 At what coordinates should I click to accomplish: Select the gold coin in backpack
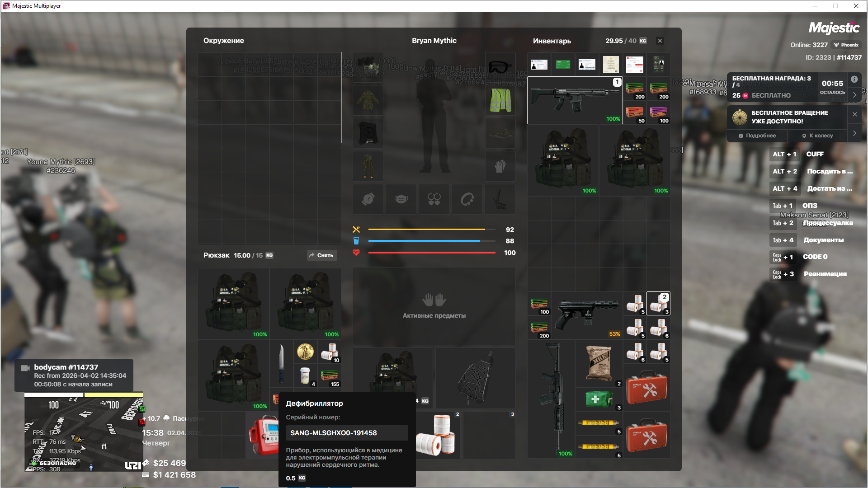click(305, 352)
